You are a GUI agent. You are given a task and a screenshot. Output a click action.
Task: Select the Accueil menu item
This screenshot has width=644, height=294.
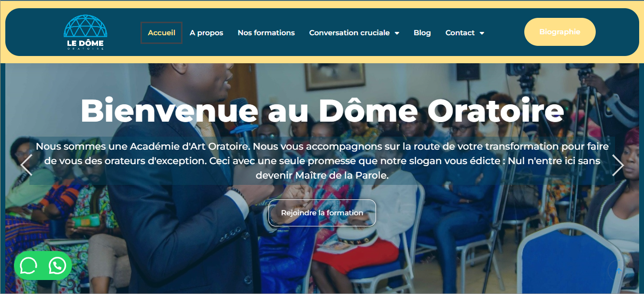pos(161,33)
